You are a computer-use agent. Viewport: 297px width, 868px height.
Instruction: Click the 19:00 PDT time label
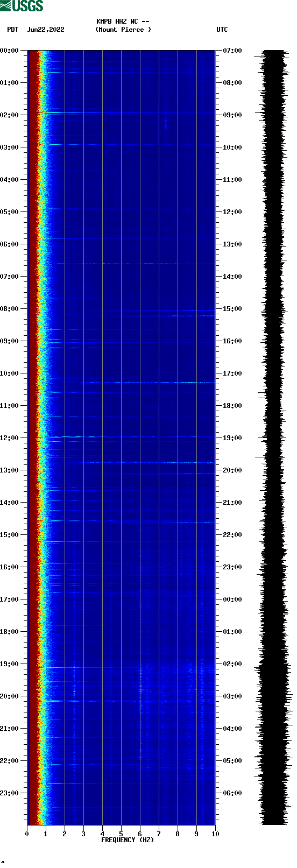coord(9,664)
